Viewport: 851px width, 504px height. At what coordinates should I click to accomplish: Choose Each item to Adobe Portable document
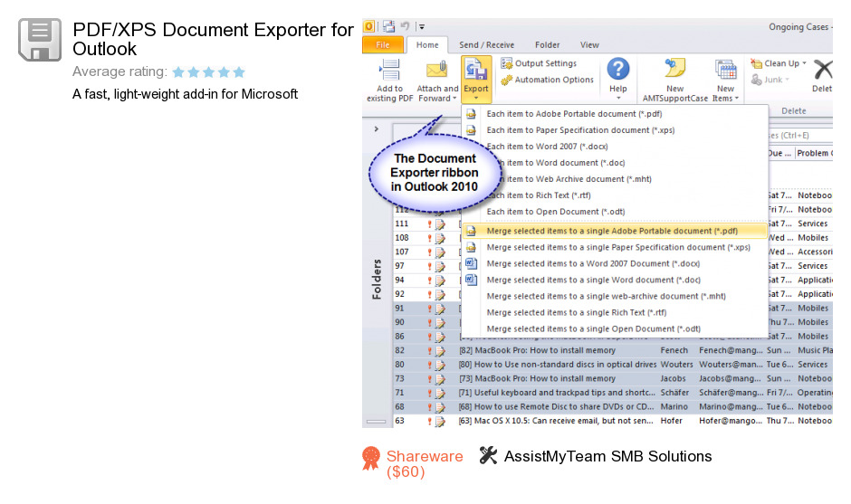click(615, 114)
